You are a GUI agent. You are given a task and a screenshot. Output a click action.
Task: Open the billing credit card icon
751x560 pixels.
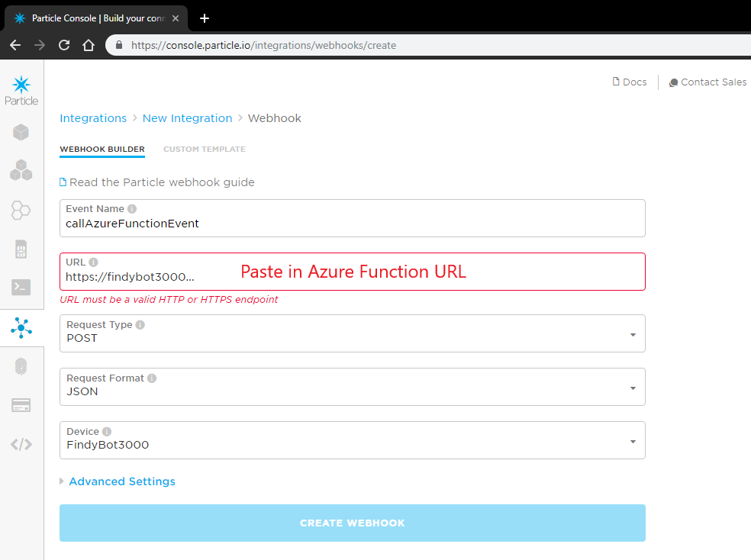point(21,405)
